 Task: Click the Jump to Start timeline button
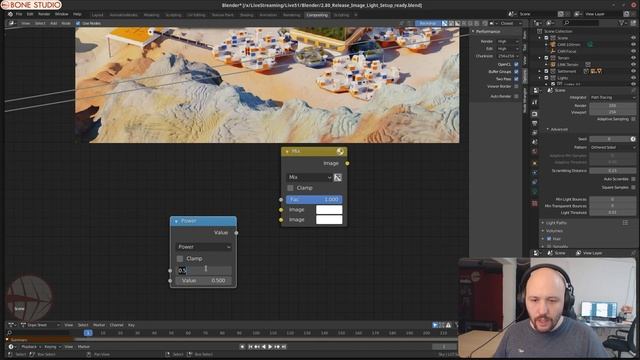[250, 347]
